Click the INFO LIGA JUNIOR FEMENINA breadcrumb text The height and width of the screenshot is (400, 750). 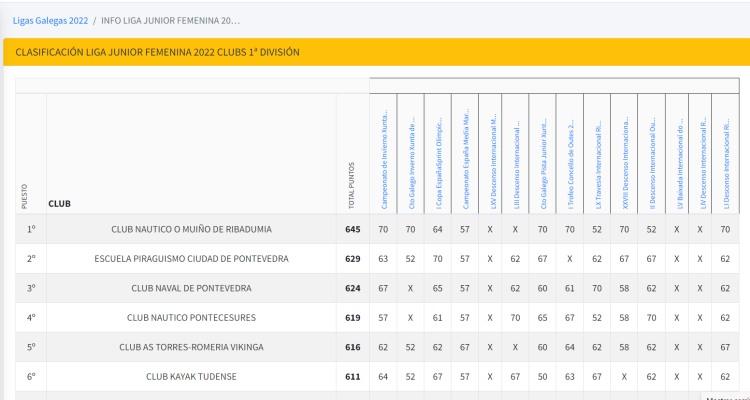170,21
